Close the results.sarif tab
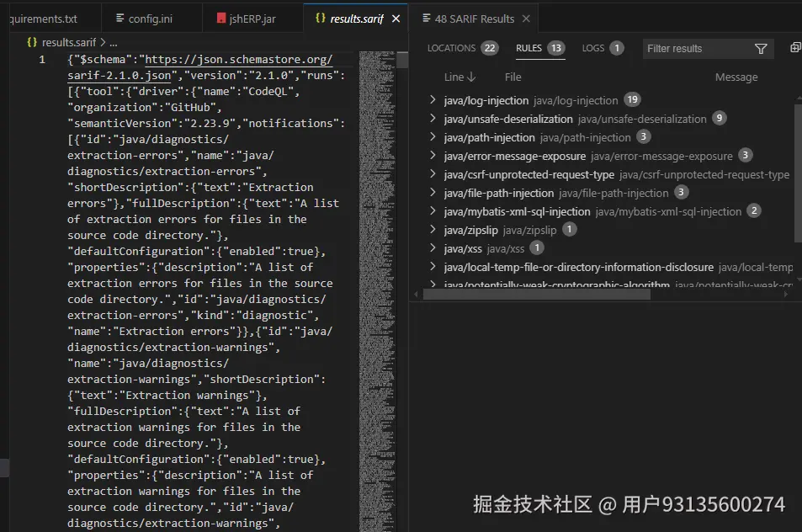Screen dimensions: 802x532 pyautogui.click(x=396, y=19)
